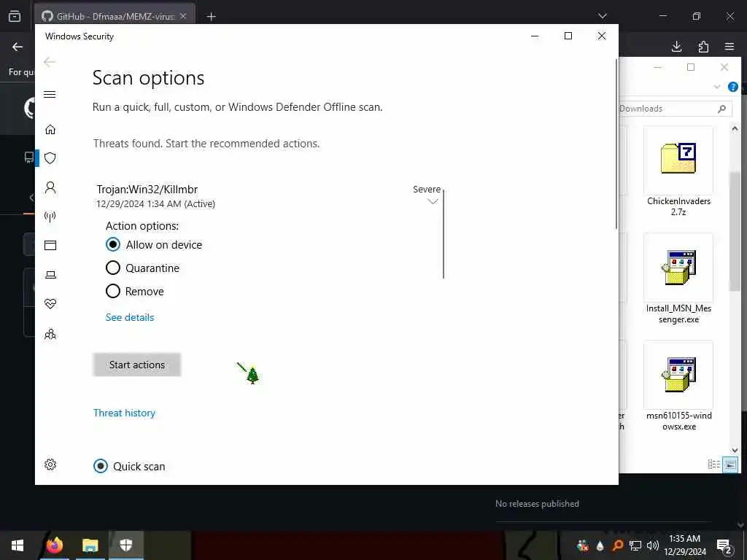Open Explorer help question mark icon
Viewport: 747px width, 560px height.
732,87
